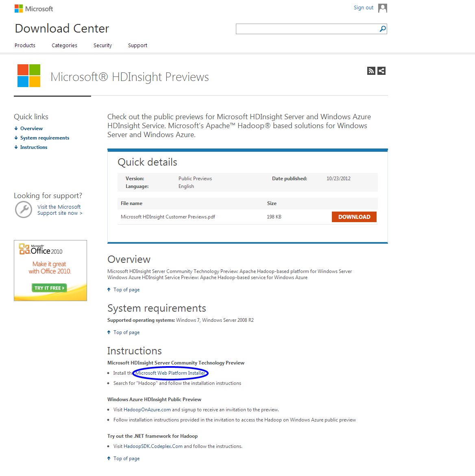The image size is (475, 476).
Task: Go to Download Center home title
Action: pos(62,28)
